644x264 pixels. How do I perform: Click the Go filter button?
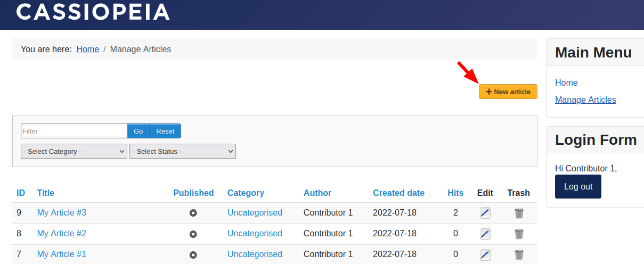tap(138, 131)
